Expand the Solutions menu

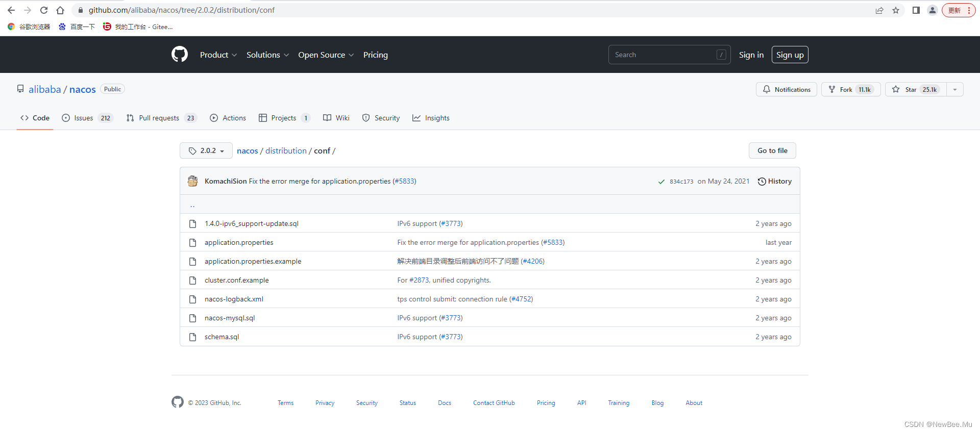[x=268, y=55]
